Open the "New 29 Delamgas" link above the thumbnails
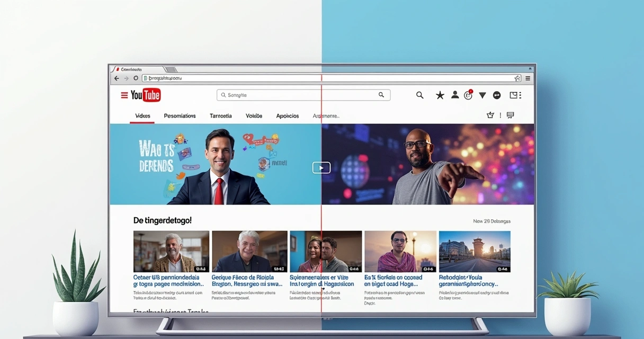Screen dimensions: 644x339 click(493, 221)
